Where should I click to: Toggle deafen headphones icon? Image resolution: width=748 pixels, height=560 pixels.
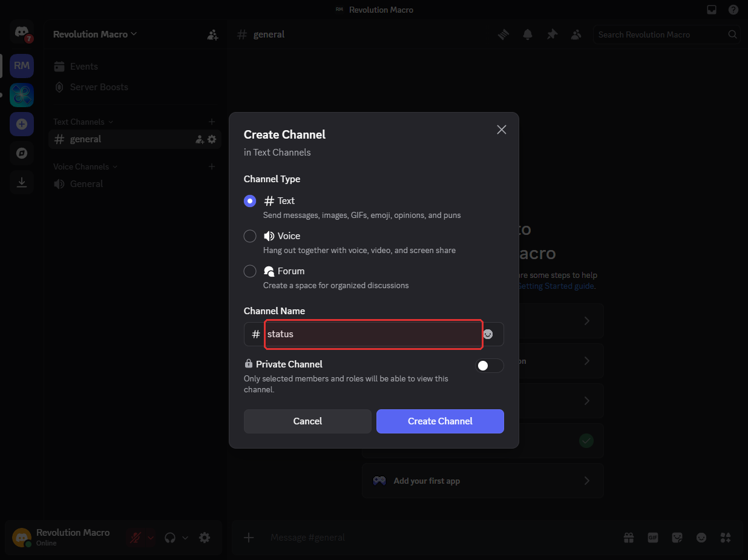[170, 538]
